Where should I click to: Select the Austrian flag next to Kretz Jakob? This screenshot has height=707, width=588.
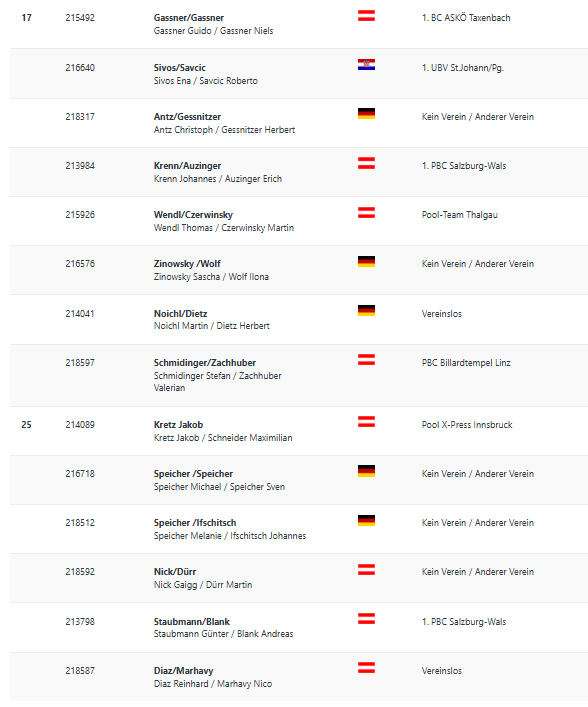(366, 422)
